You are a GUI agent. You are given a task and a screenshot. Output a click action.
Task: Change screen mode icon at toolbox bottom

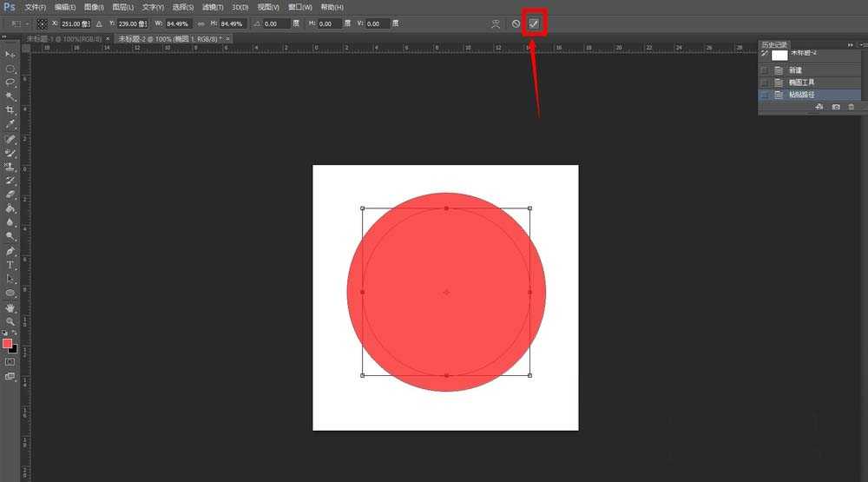click(x=10, y=376)
